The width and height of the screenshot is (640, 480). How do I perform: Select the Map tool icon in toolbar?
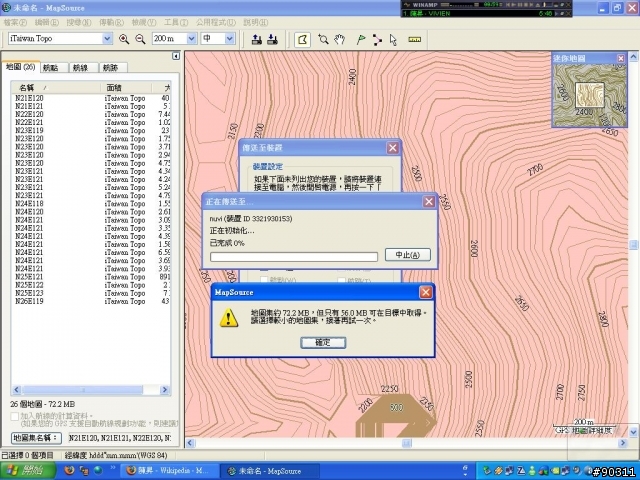click(302, 40)
